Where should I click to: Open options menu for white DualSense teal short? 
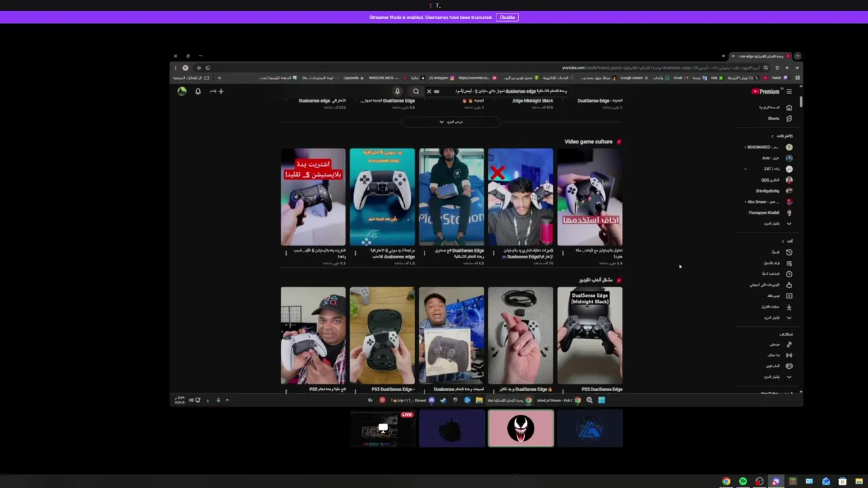coord(355,253)
